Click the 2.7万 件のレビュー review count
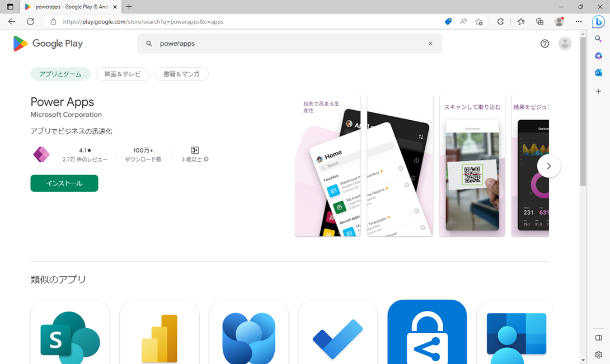This screenshot has height=364, width=610. pyautogui.click(x=85, y=159)
